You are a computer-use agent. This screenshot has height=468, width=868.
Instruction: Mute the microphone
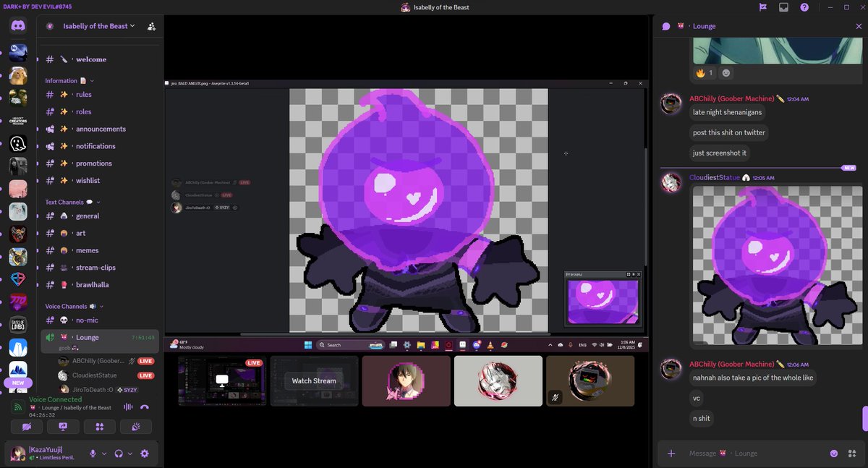[x=93, y=454]
